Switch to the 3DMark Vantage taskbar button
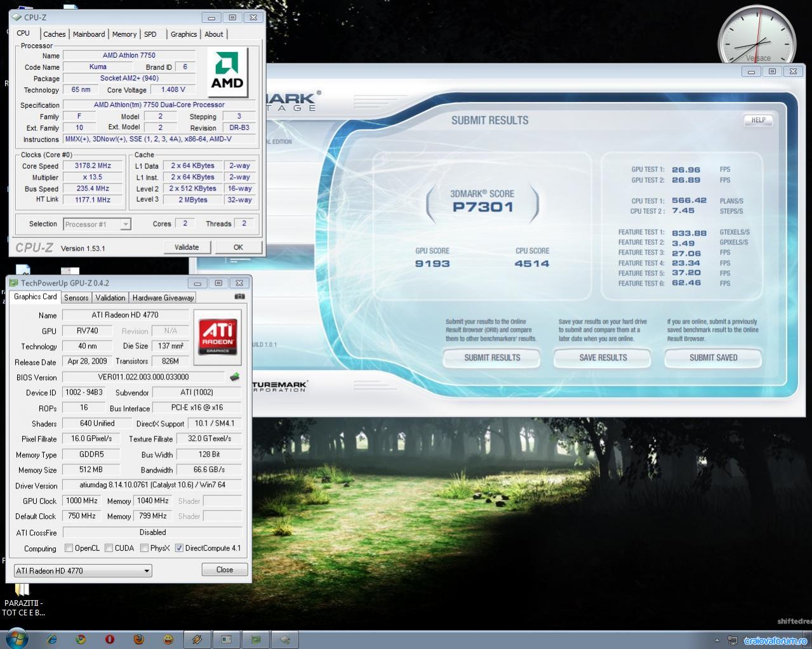Viewport: 812px width, 649px height. pyautogui.click(x=227, y=639)
